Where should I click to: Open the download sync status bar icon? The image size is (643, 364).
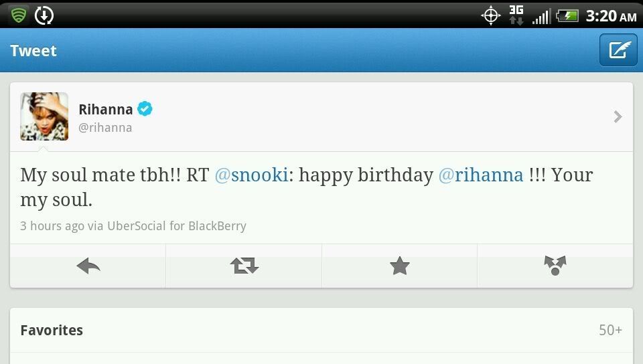[44, 15]
